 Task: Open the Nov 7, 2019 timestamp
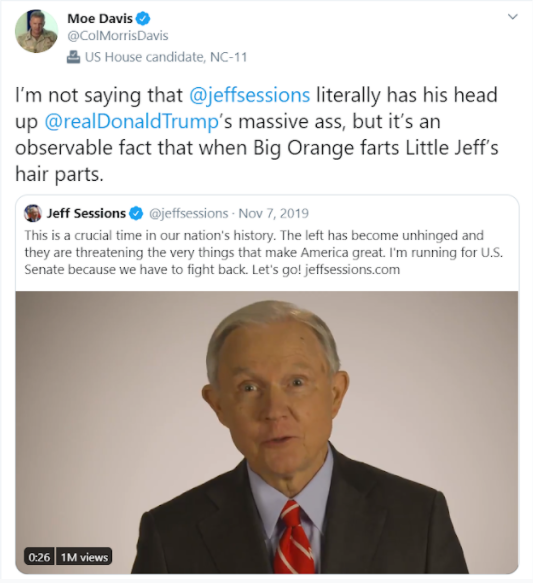274,213
